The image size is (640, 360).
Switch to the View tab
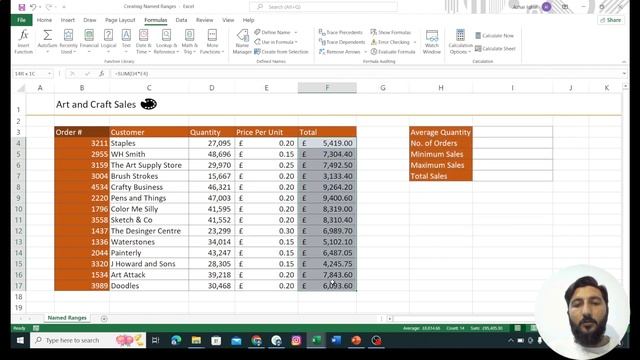pos(228,20)
